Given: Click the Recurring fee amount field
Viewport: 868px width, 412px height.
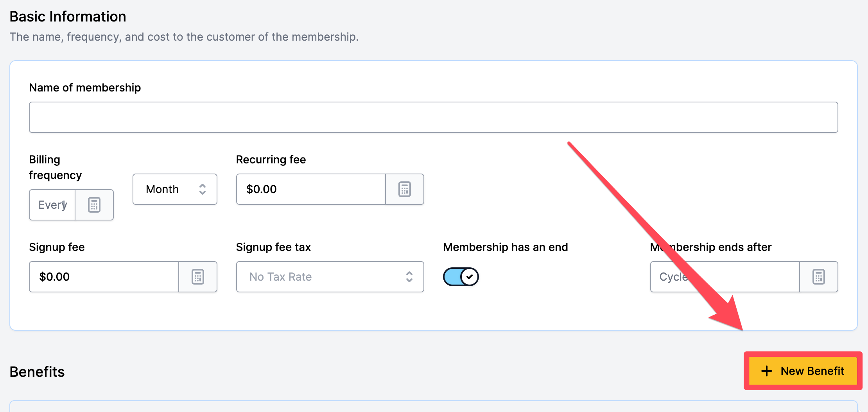Looking at the screenshot, I should [x=311, y=189].
